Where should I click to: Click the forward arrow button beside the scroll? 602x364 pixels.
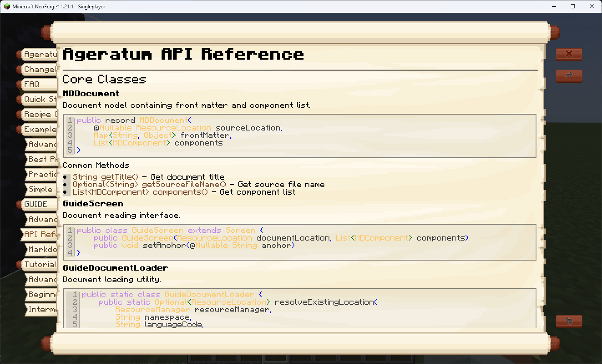[x=569, y=76]
